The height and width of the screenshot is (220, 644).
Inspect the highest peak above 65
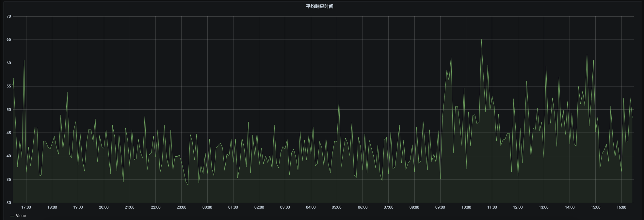pos(481,39)
